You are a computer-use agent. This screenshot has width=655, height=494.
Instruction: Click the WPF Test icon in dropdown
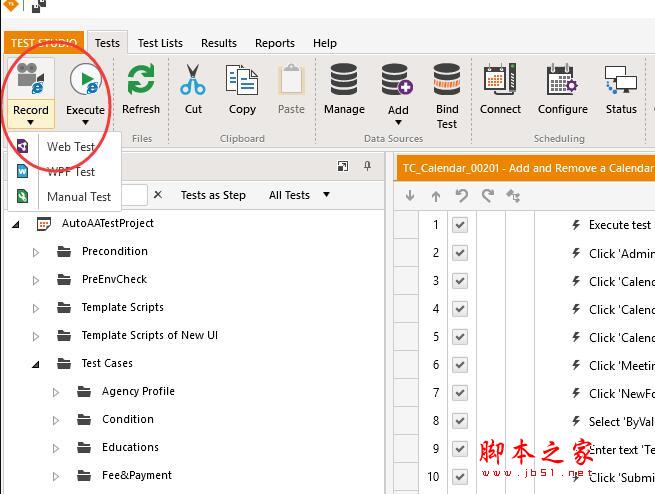point(23,171)
